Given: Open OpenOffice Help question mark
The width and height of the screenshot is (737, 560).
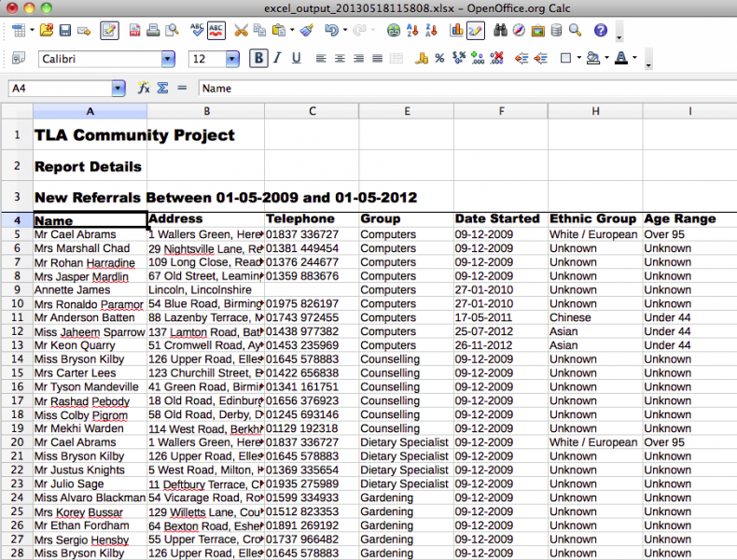Looking at the screenshot, I should click(x=601, y=31).
